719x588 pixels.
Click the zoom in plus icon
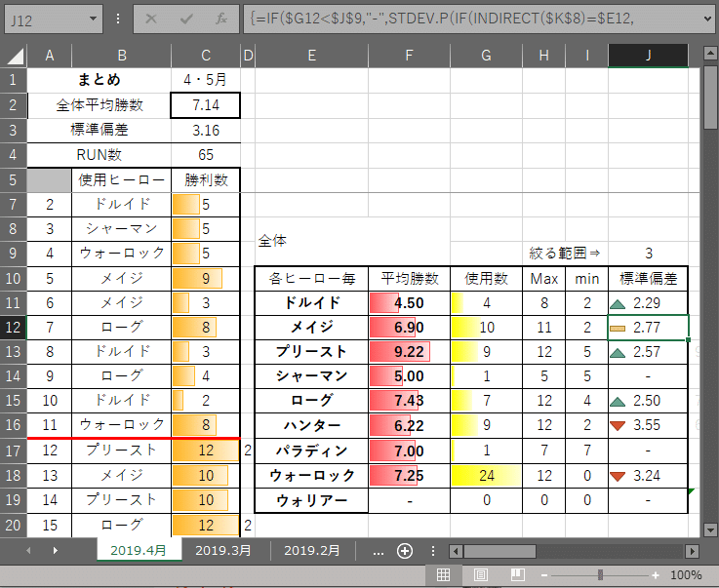point(656,575)
